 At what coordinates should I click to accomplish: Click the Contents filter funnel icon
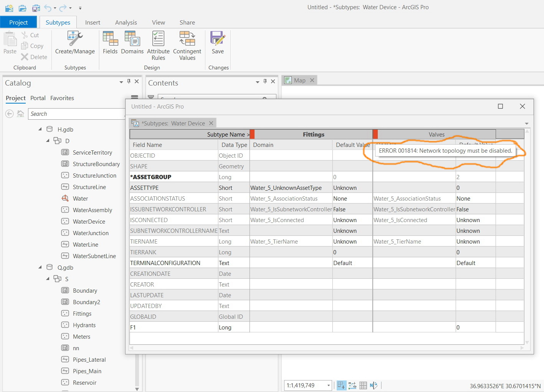[151, 97]
